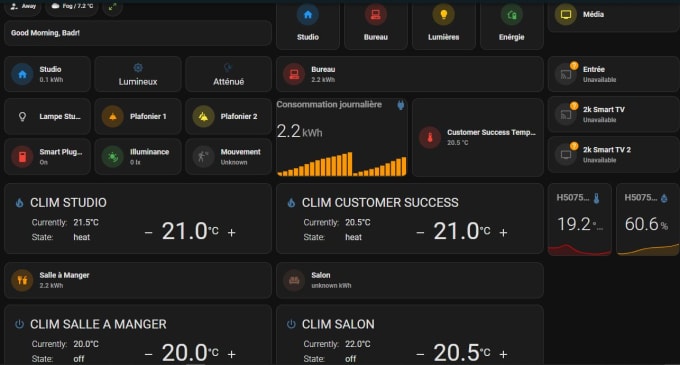Click the CLIM SALON 20.5 setpoint value
This screenshot has width=680, height=365.
461,352
